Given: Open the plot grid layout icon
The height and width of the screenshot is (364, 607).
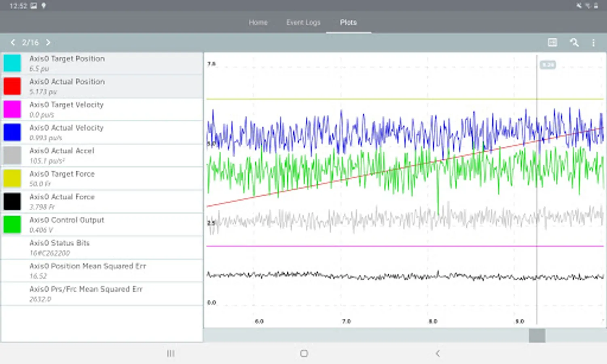Looking at the screenshot, I should [552, 42].
